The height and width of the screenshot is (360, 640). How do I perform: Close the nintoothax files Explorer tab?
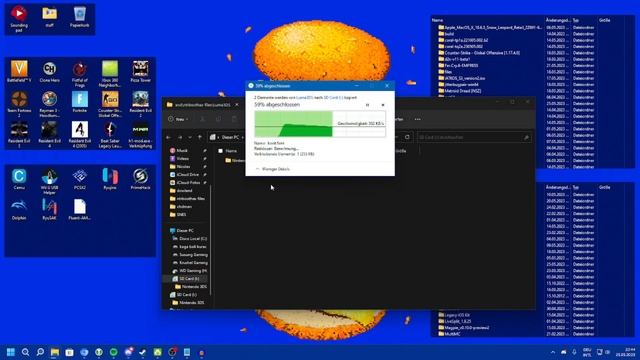tap(237, 105)
